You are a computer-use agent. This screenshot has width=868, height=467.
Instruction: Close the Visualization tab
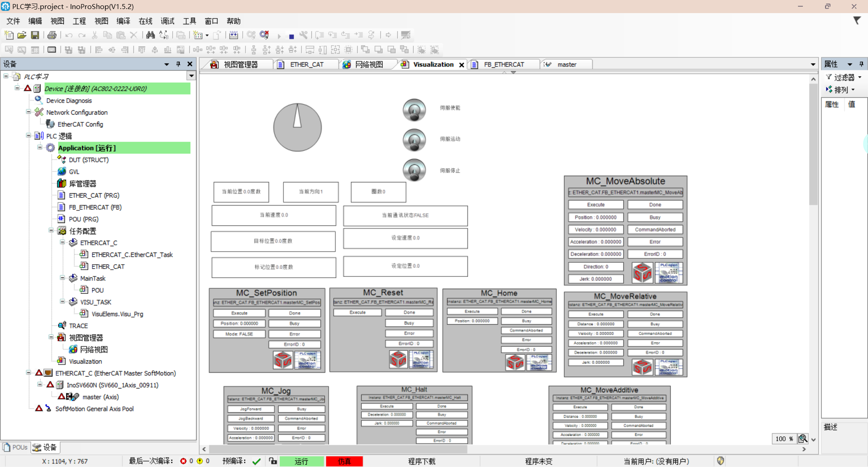[x=462, y=65]
